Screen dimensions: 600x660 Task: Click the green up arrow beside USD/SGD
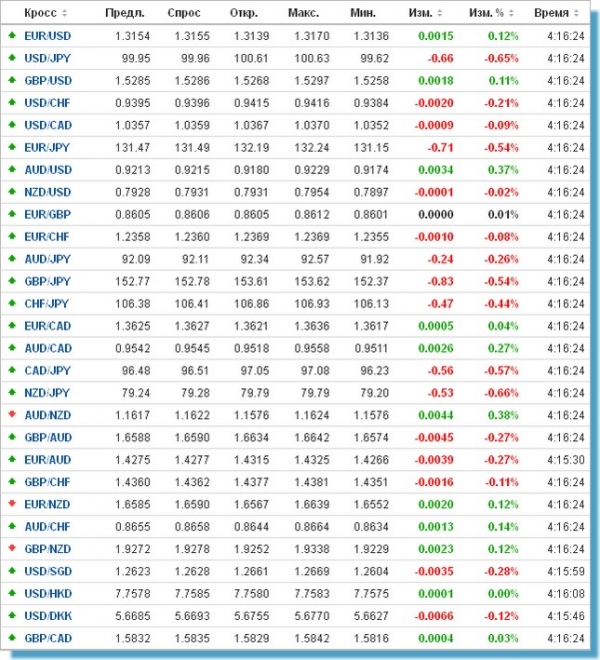pos(12,571)
